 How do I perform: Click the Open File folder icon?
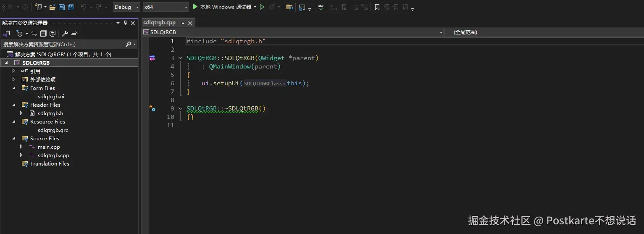click(53, 7)
